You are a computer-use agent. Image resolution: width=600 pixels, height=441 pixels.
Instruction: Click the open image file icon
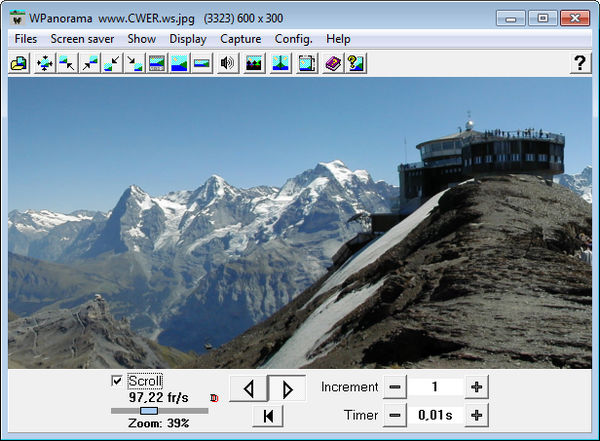point(19,63)
